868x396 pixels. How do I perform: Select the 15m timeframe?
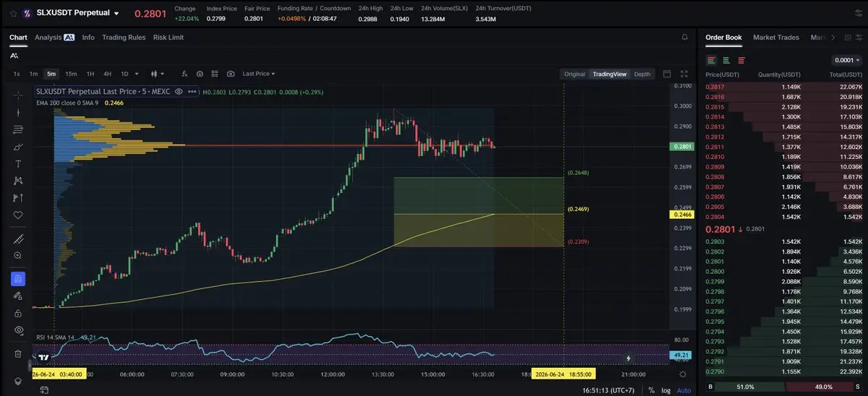coord(71,74)
